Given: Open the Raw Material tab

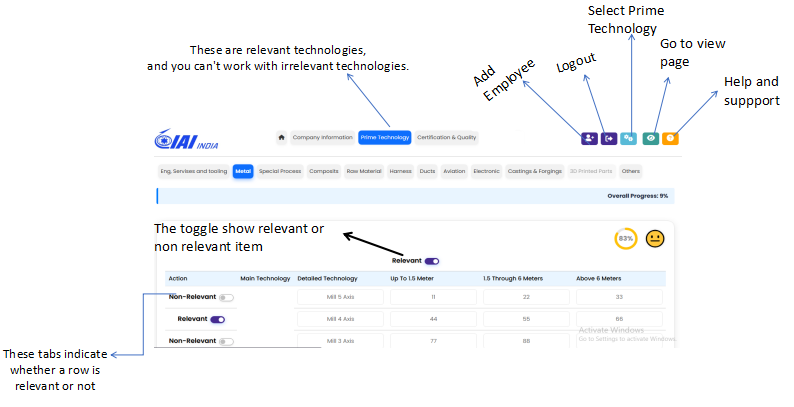Looking at the screenshot, I should coord(364,171).
